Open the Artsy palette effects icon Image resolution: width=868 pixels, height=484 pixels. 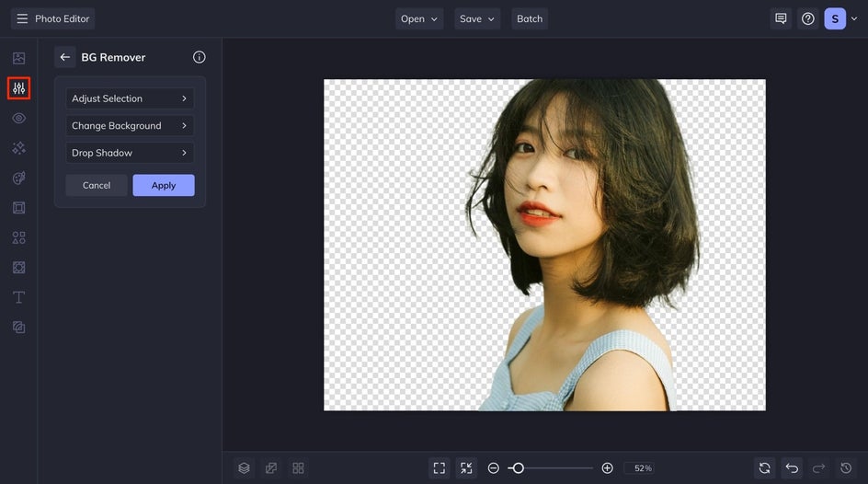pos(18,178)
